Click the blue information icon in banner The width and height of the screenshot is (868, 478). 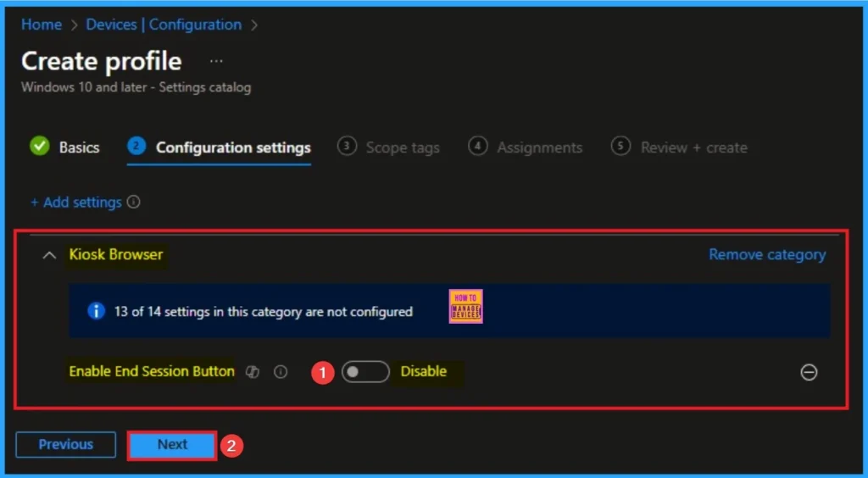(x=96, y=311)
